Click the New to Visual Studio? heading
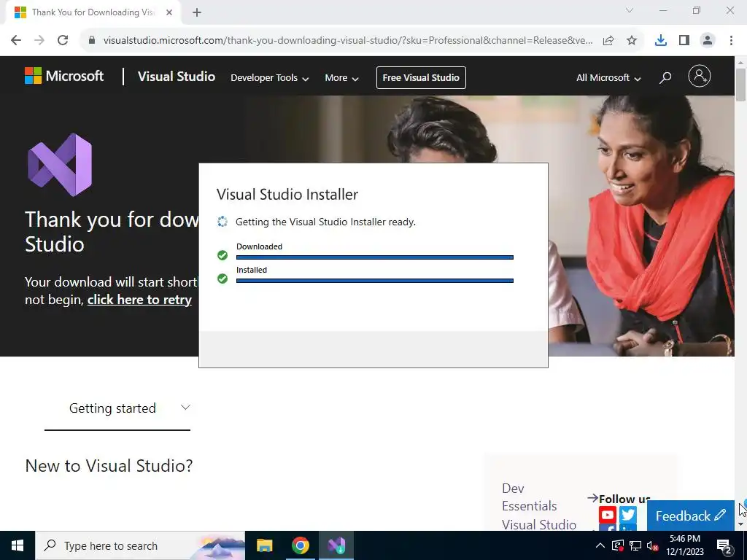The width and height of the screenshot is (747, 560). [109, 466]
